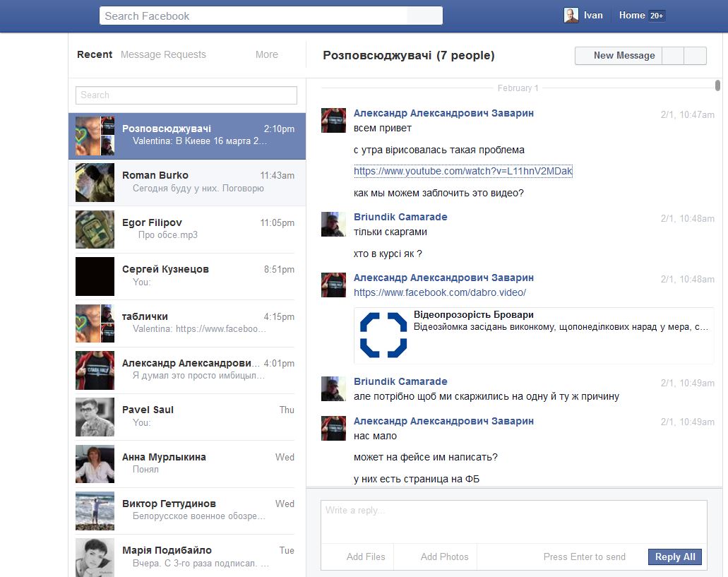Click the 20+ notification badge beside Home
The width and height of the screenshot is (728, 577).
click(657, 16)
